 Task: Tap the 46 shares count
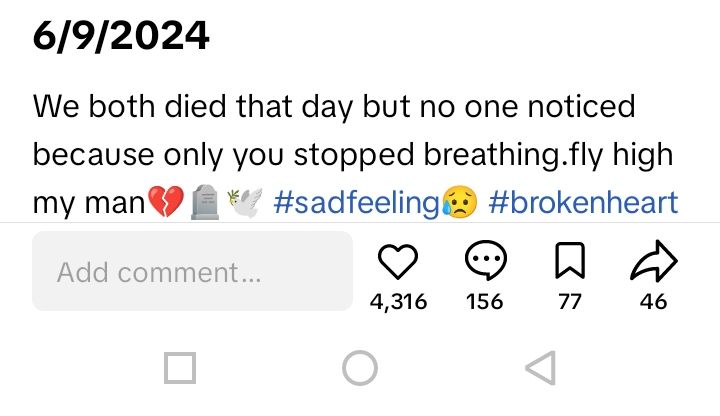point(654,301)
